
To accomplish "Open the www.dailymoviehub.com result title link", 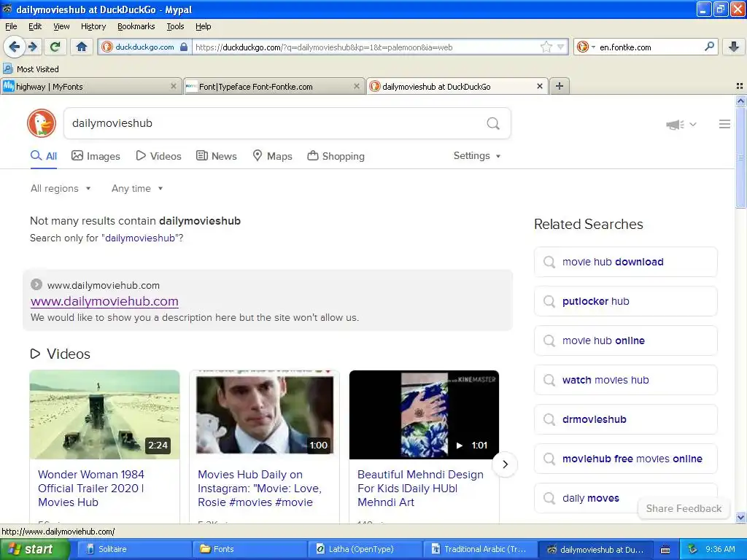I will click(104, 301).
